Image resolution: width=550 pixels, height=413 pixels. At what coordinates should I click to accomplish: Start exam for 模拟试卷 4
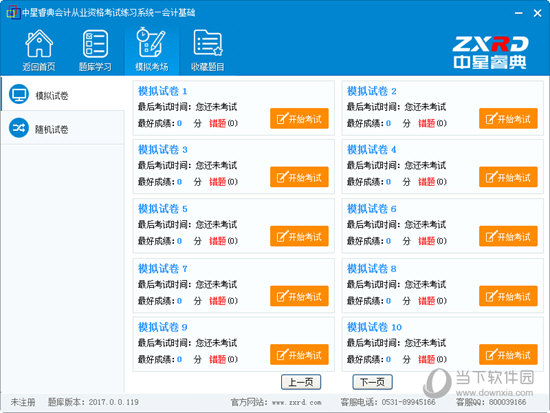(x=508, y=177)
